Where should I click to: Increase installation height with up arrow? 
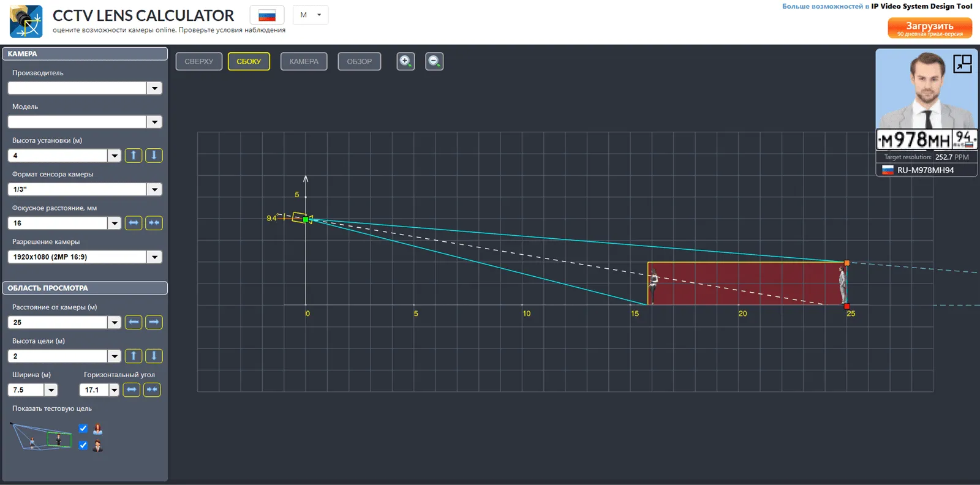coord(134,156)
